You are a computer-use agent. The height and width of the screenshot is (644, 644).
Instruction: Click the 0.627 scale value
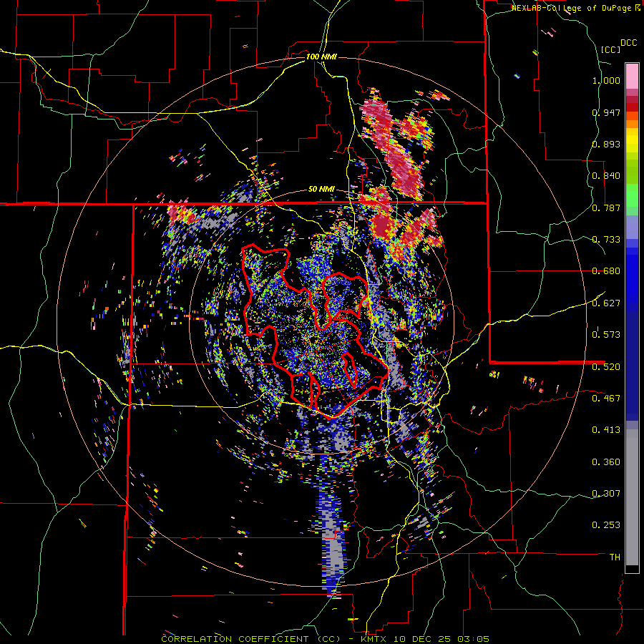(606, 303)
